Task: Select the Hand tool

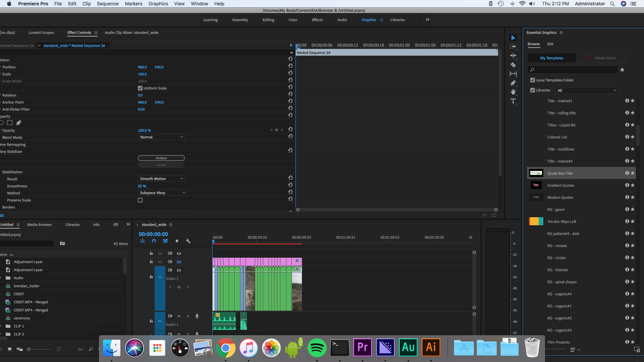Action: pyautogui.click(x=513, y=92)
